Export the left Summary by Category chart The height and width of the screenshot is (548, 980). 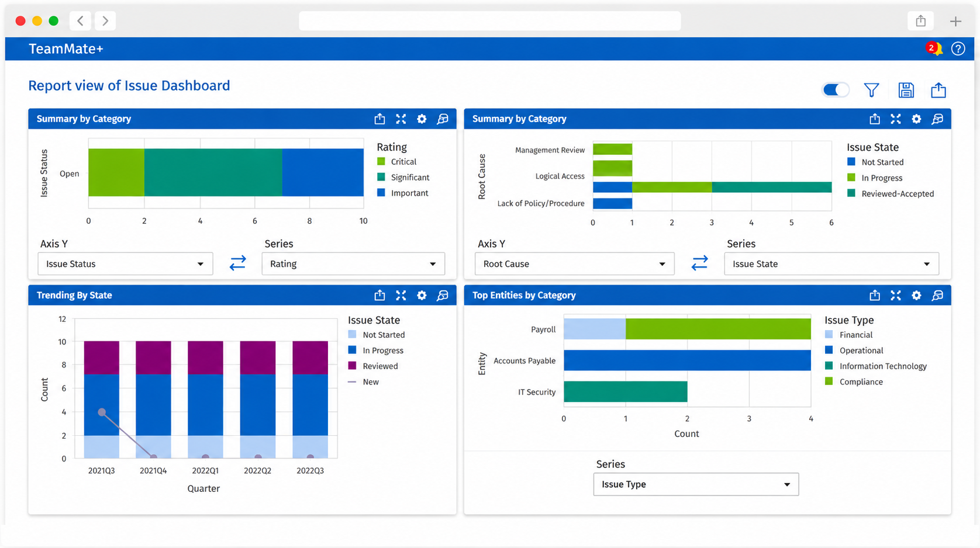379,119
